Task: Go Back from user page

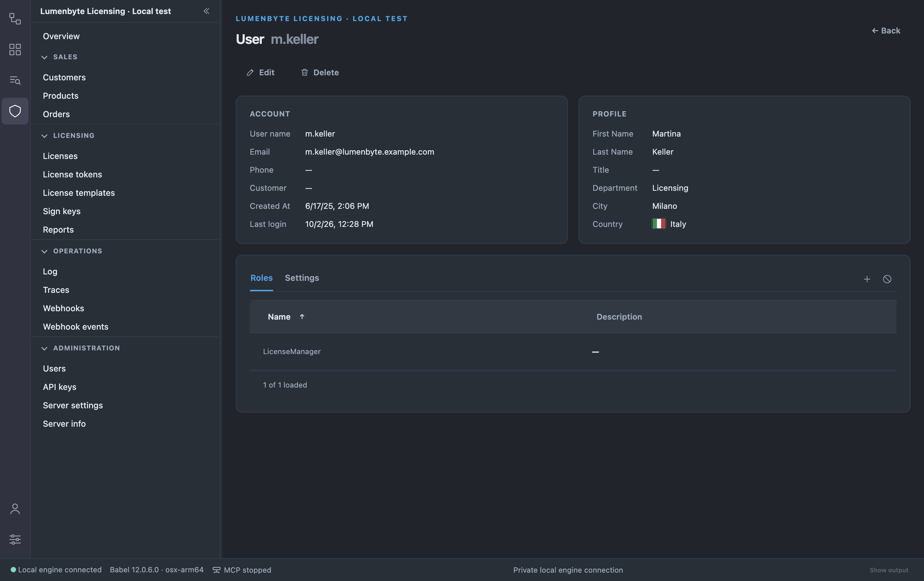Action: (x=885, y=31)
